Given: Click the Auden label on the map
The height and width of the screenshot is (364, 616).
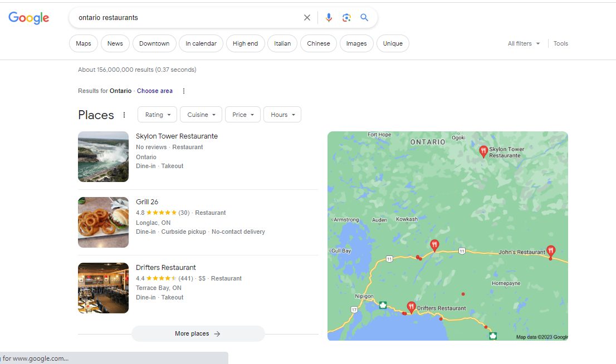Looking at the screenshot, I should (379, 220).
